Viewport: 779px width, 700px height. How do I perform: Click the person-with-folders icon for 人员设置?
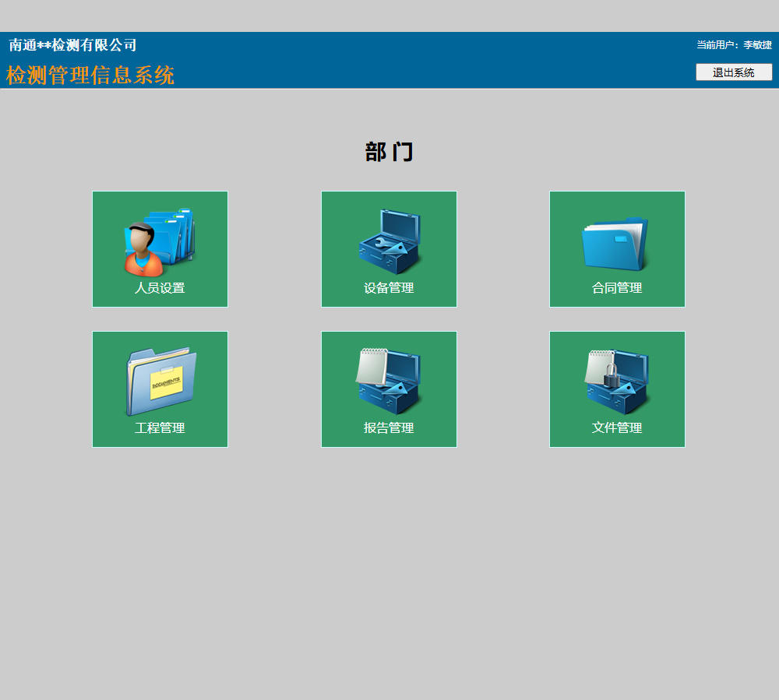[160, 241]
